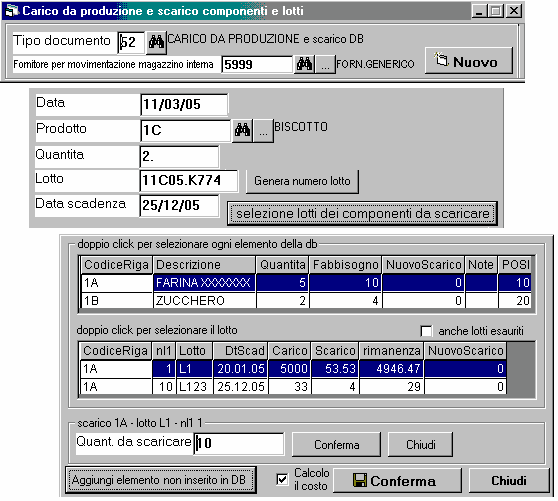The height and width of the screenshot is (501, 558).
Task: Select FARINA XXXXXXX row description
Action: 204,283
